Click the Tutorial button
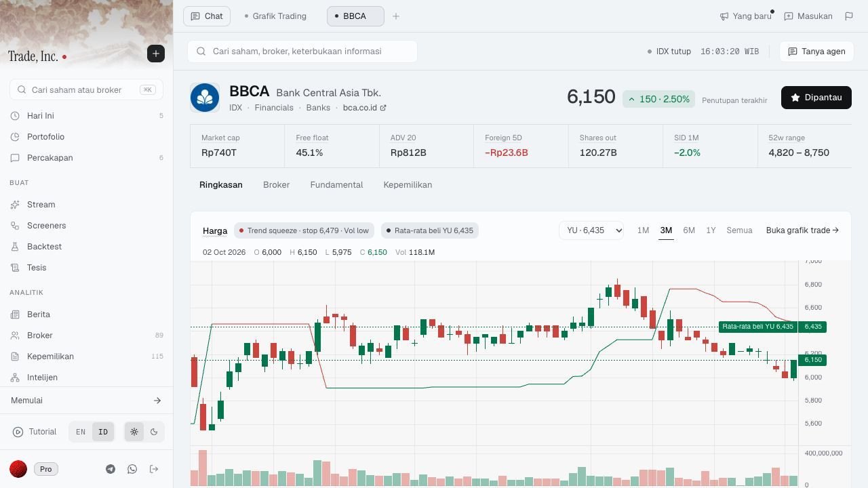Image resolution: width=868 pixels, height=488 pixels. [35, 432]
